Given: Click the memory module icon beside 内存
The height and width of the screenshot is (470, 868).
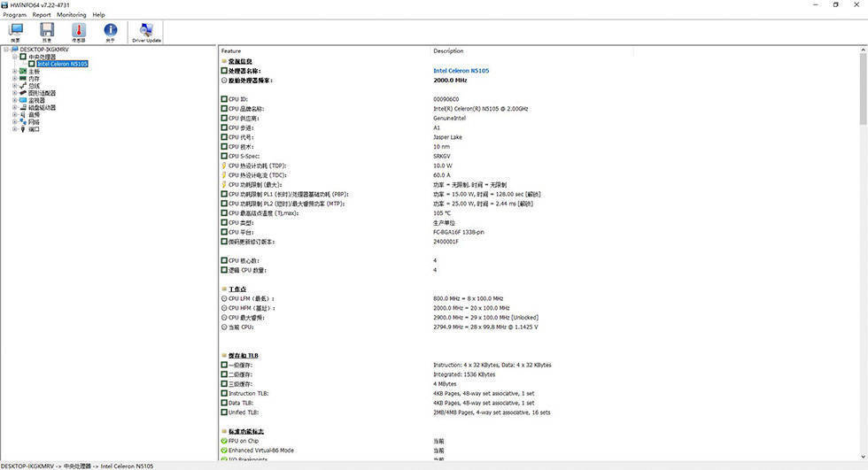Looking at the screenshot, I should (23, 79).
